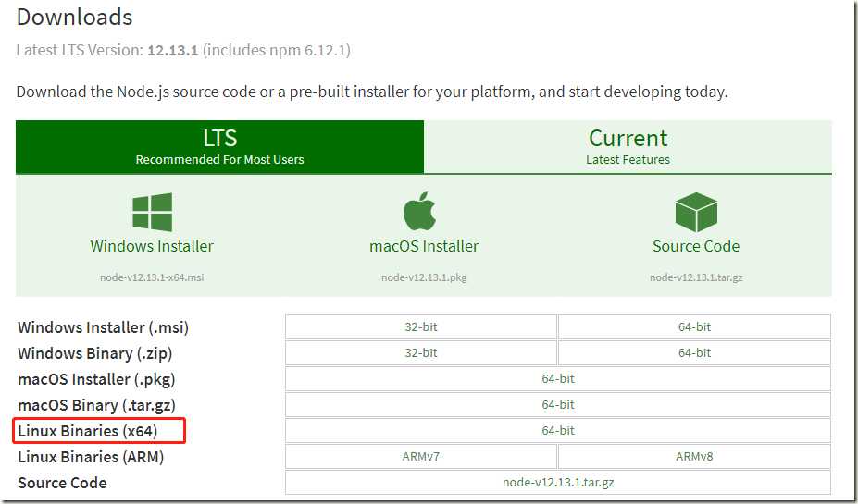Click the Windows Installer (.msi) row label
Image resolution: width=858 pixels, height=504 pixels.
pyautogui.click(x=104, y=327)
